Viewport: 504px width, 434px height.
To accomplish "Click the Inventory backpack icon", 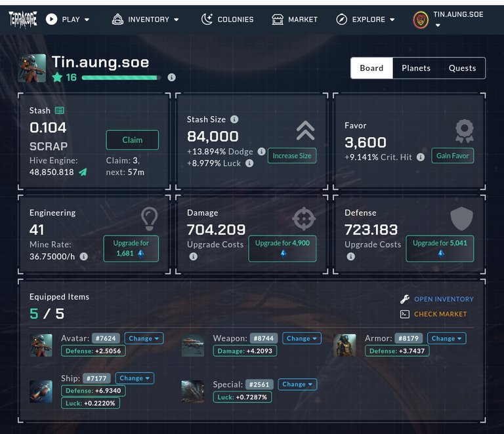I will 117,19.
